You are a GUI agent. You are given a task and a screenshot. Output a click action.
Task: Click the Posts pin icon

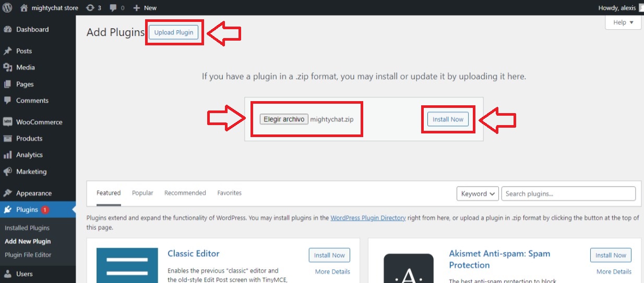coord(8,51)
